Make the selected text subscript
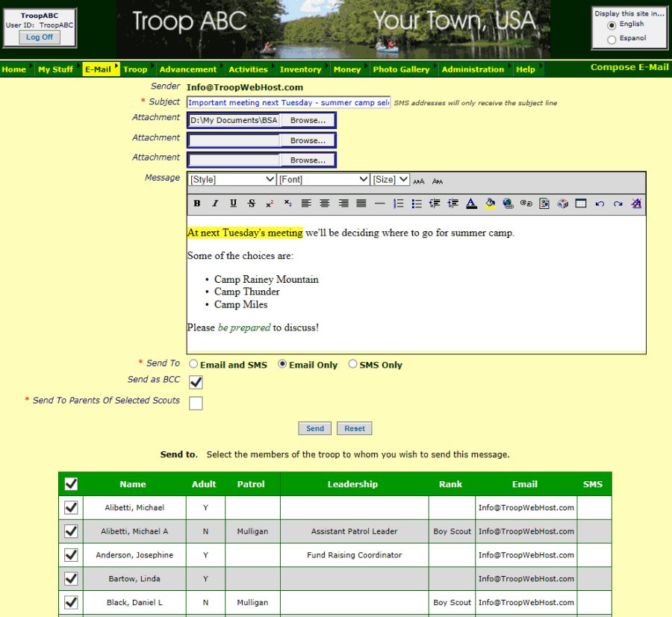Screen dimensions: 672x617 (x=288, y=204)
